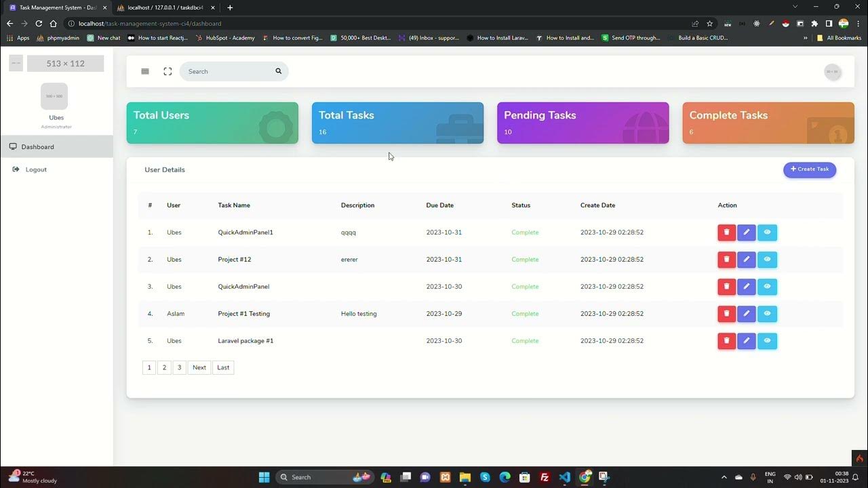View the QuickAdminPanel1 task details
This screenshot has width=868, height=488.
pyautogui.click(x=767, y=232)
